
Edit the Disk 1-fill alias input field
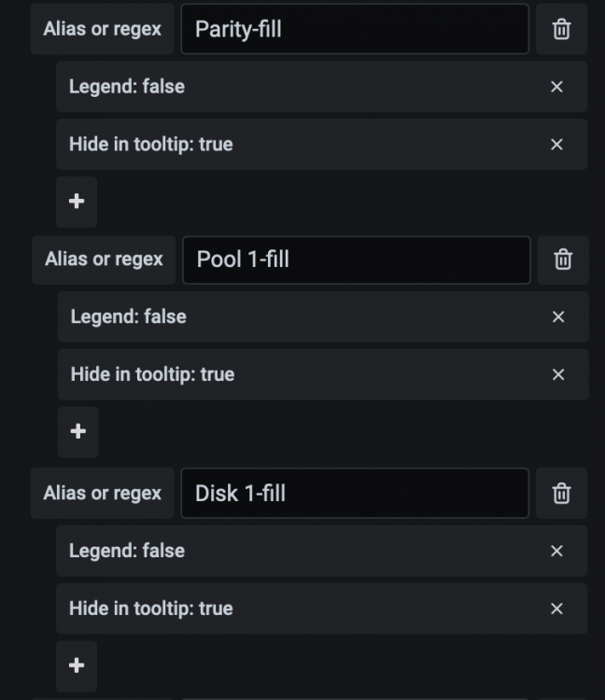355,494
